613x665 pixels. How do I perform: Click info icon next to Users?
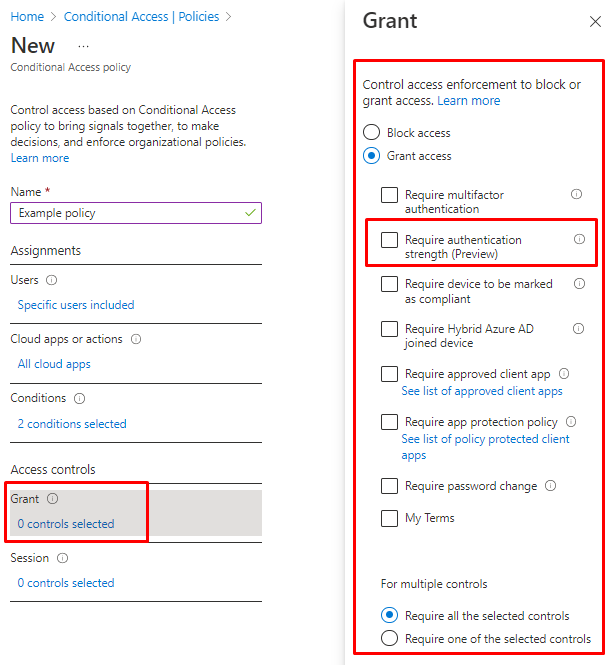(52, 281)
